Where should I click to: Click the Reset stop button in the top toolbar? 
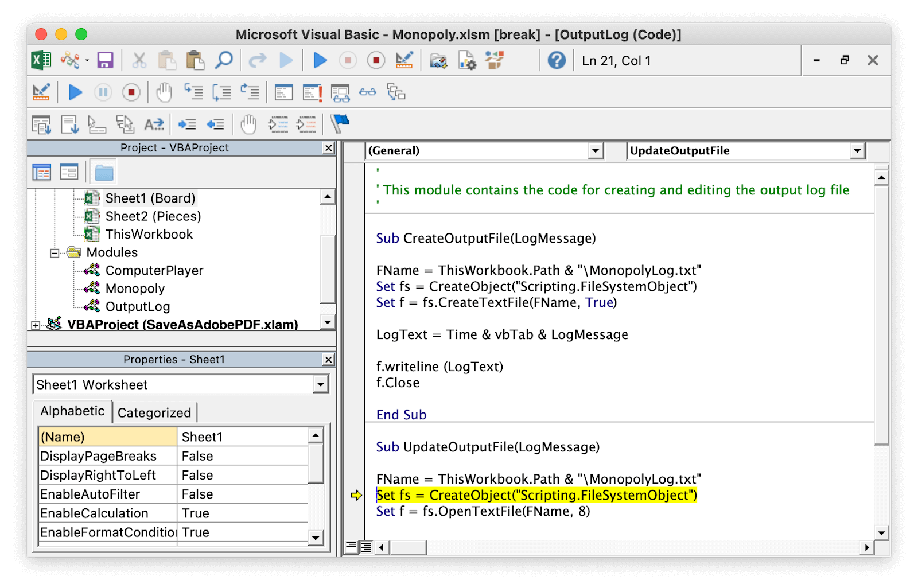376,60
